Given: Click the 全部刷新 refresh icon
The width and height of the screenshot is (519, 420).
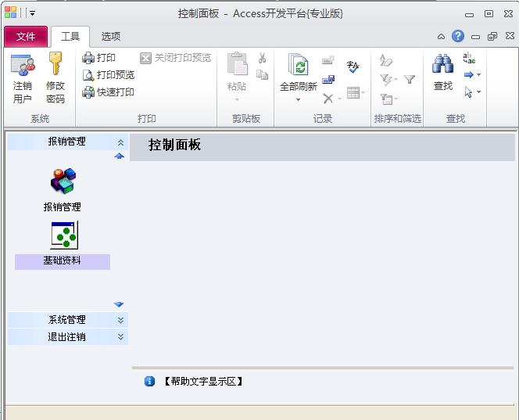Looking at the screenshot, I should (x=299, y=65).
